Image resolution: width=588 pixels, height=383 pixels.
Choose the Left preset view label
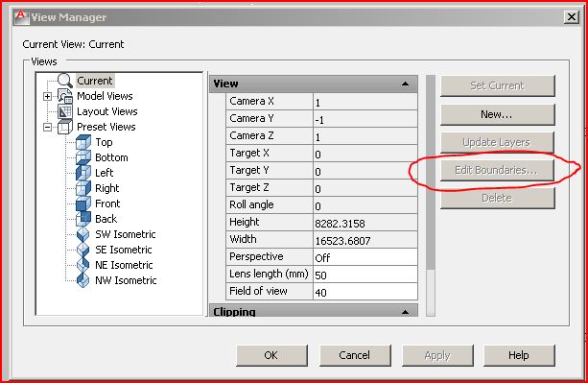[104, 173]
